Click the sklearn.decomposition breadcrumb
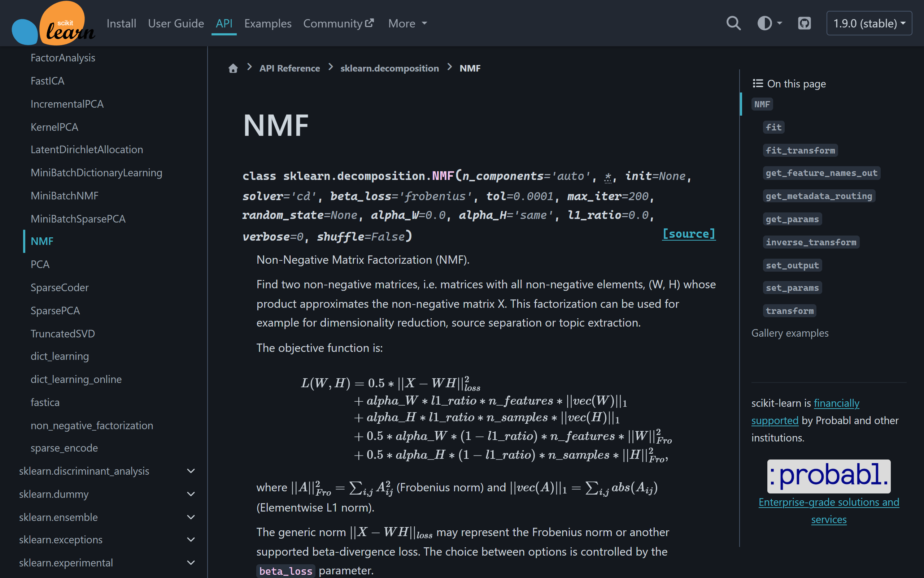 coord(389,68)
